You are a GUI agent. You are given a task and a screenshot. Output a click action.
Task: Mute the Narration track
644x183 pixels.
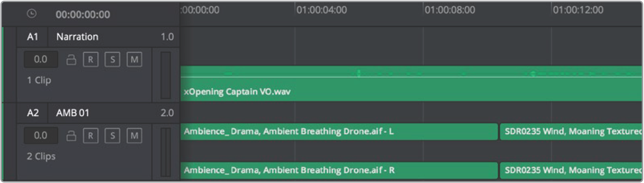[134, 59]
